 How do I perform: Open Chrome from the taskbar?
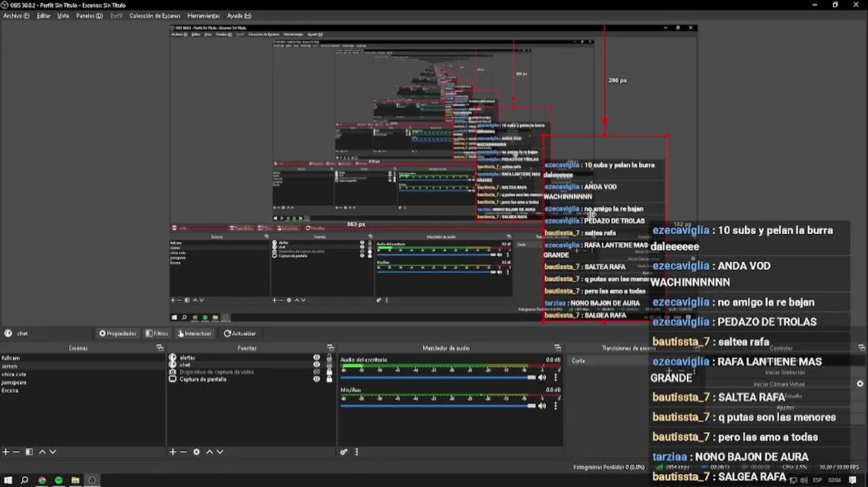[x=42, y=480]
